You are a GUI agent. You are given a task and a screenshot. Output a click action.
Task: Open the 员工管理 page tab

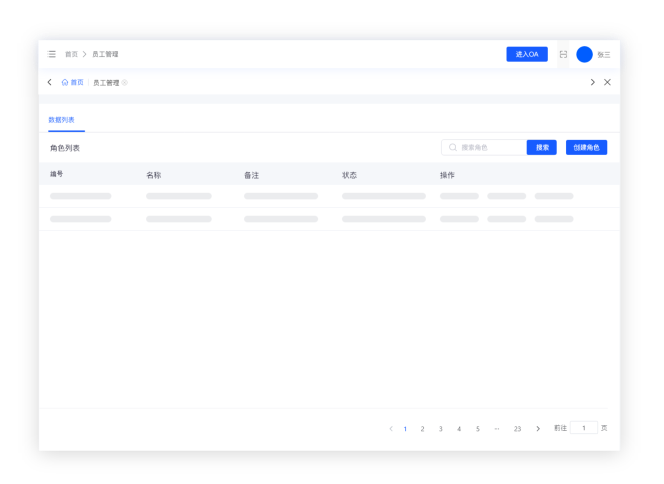pos(105,83)
